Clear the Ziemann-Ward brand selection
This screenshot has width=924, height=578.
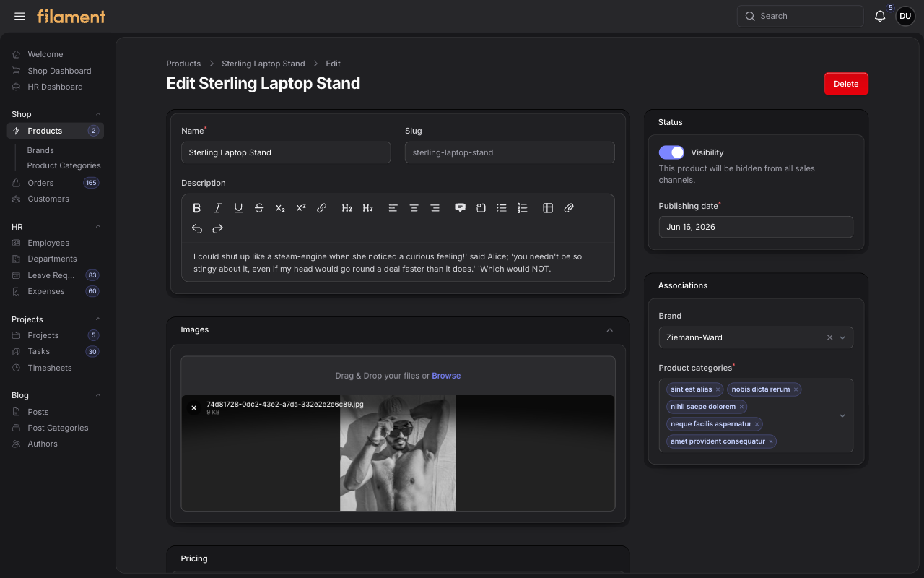pyautogui.click(x=829, y=337)
